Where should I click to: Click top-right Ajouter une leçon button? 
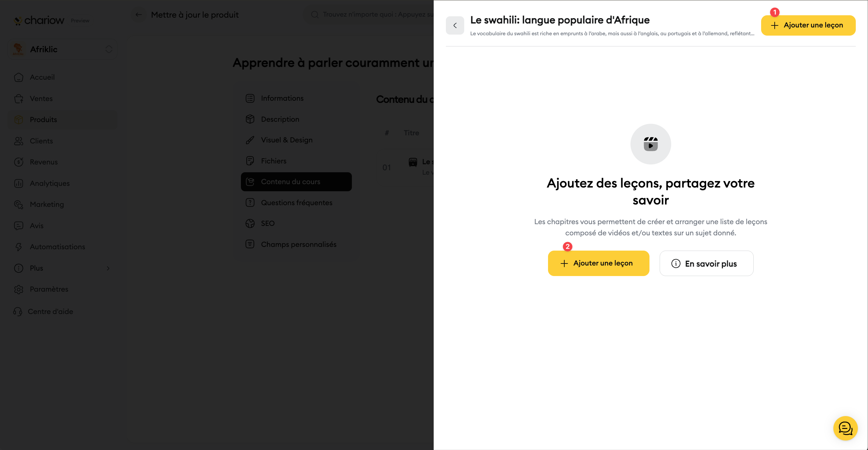808,25
